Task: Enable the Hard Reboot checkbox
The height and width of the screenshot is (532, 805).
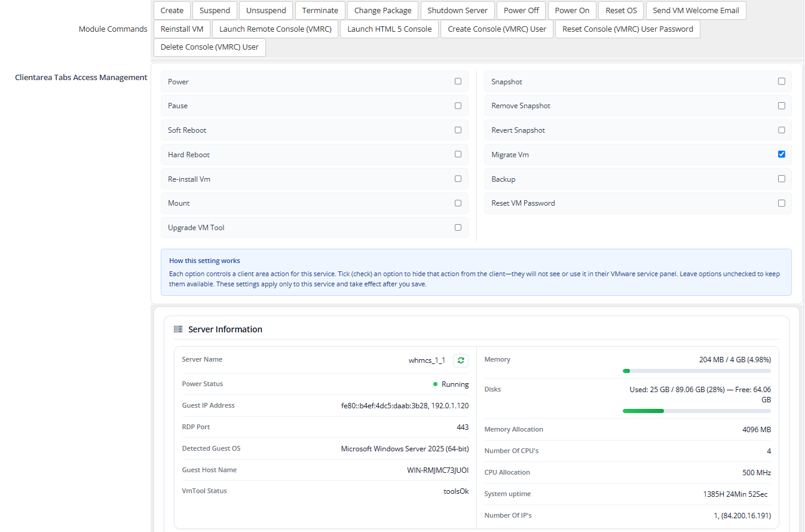Action: 458,154
